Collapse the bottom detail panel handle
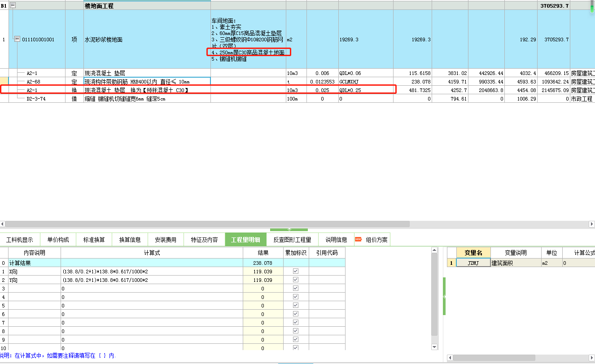This screenshot has height=364, width=595. click(289, 229)
